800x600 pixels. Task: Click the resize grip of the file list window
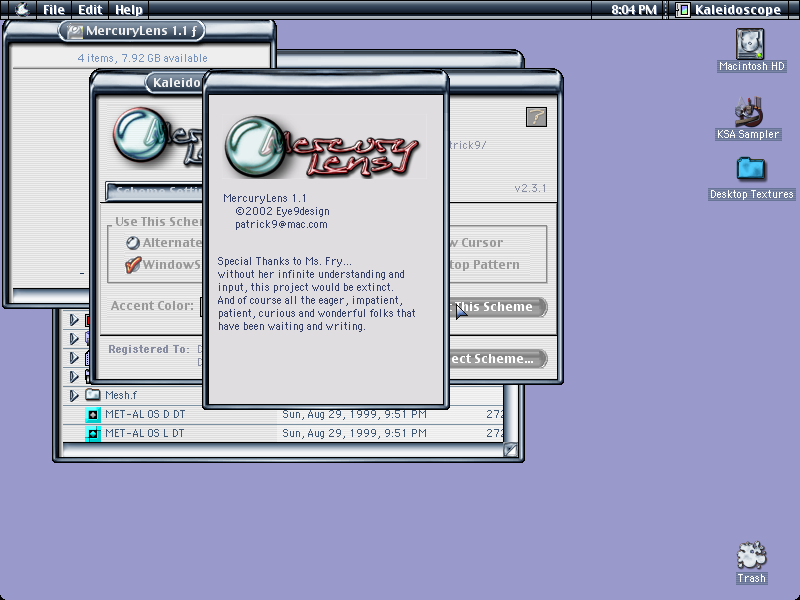pyautogui.click(x=510, y=449)
